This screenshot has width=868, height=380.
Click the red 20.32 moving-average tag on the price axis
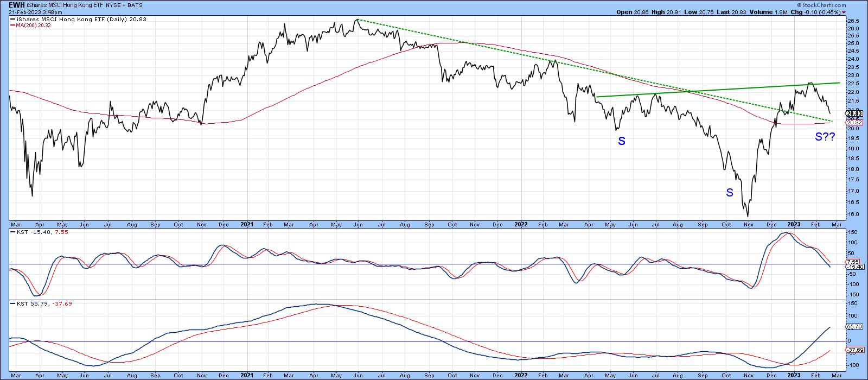click(854, 124)
